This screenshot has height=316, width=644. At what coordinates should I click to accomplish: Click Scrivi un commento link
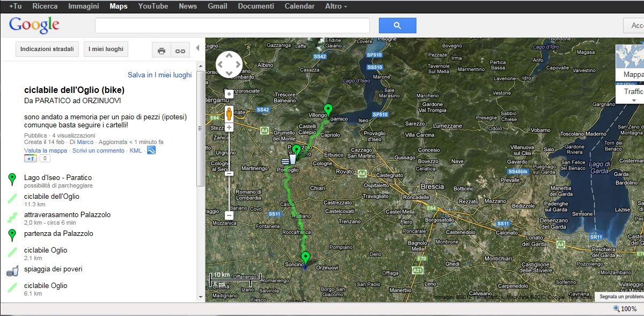coord(98,150)
